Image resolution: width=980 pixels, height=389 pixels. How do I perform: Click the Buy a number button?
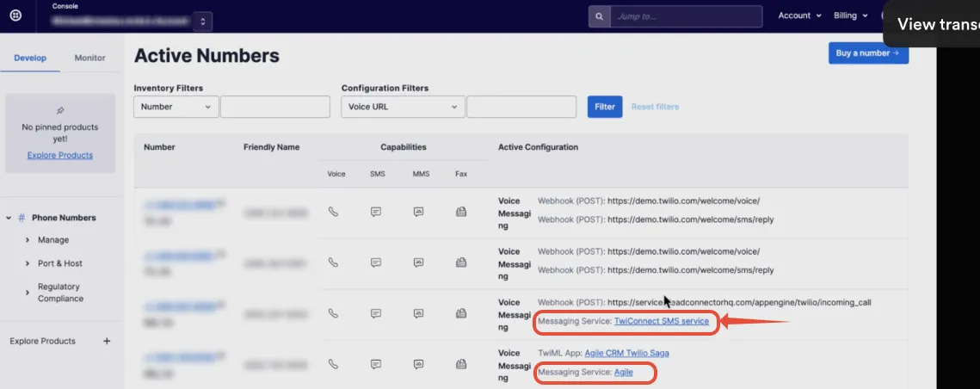click(x=867, y=52)
